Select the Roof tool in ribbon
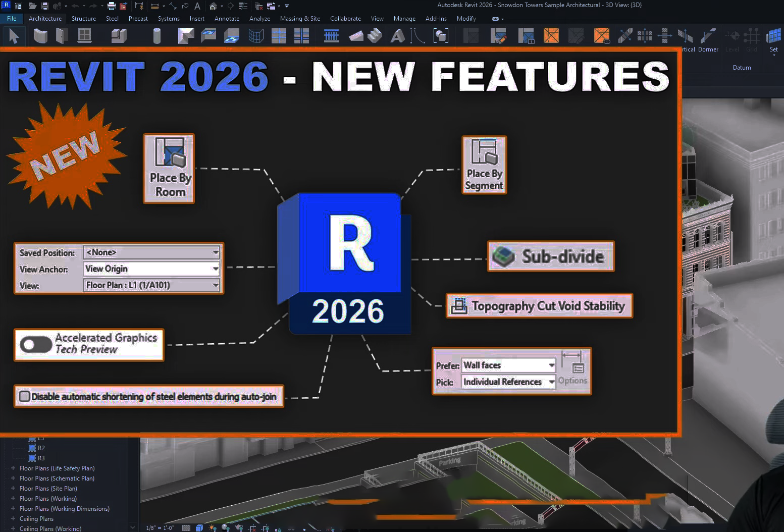 click(x=186, y=36)
